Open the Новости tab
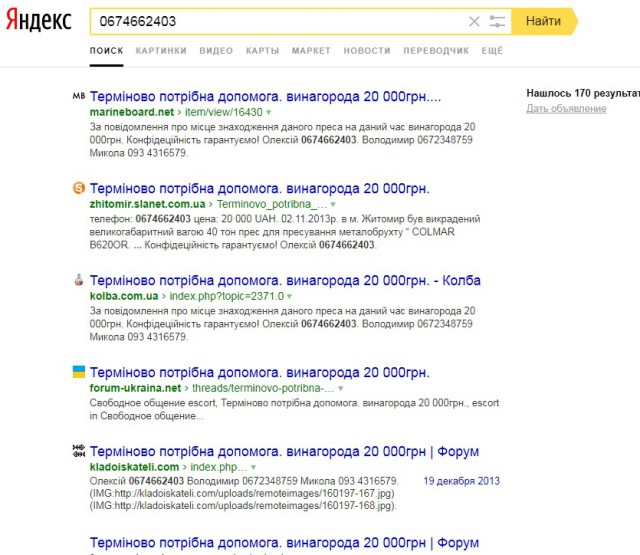640x555 pixels. point(367,51)
